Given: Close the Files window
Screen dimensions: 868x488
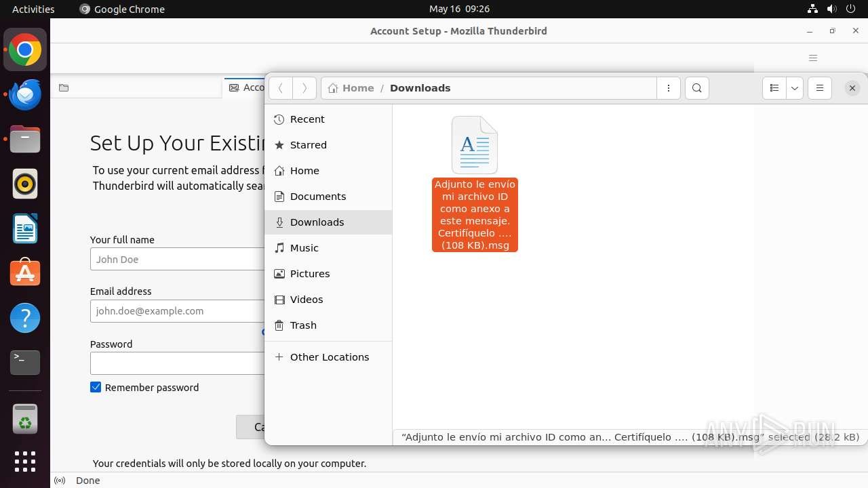Looking at the screenshot, I should 852,88.
